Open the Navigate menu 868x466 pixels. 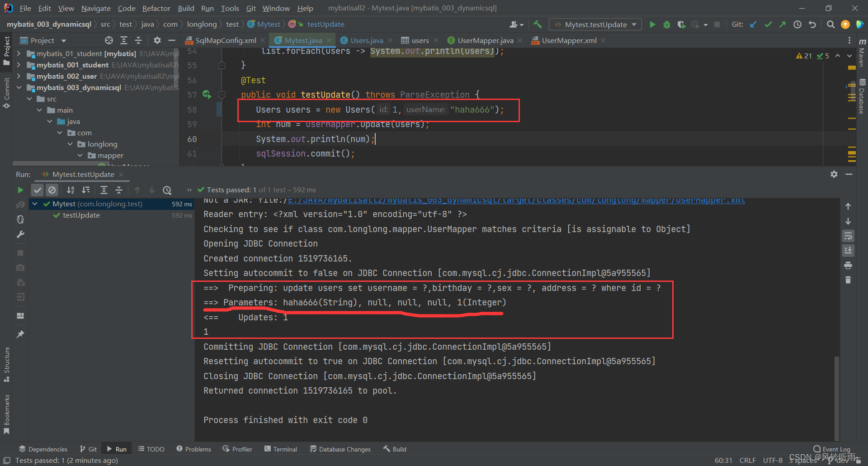coord(96,8)
